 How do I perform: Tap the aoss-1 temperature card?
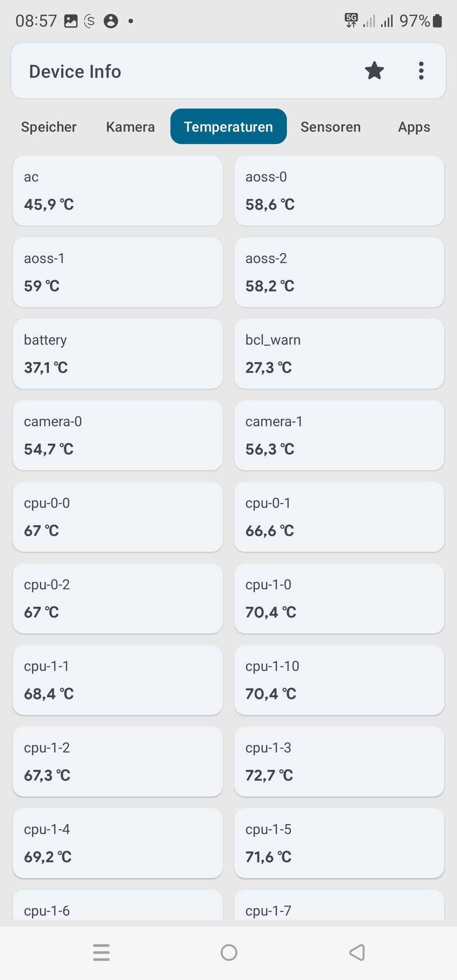[118, 272]
